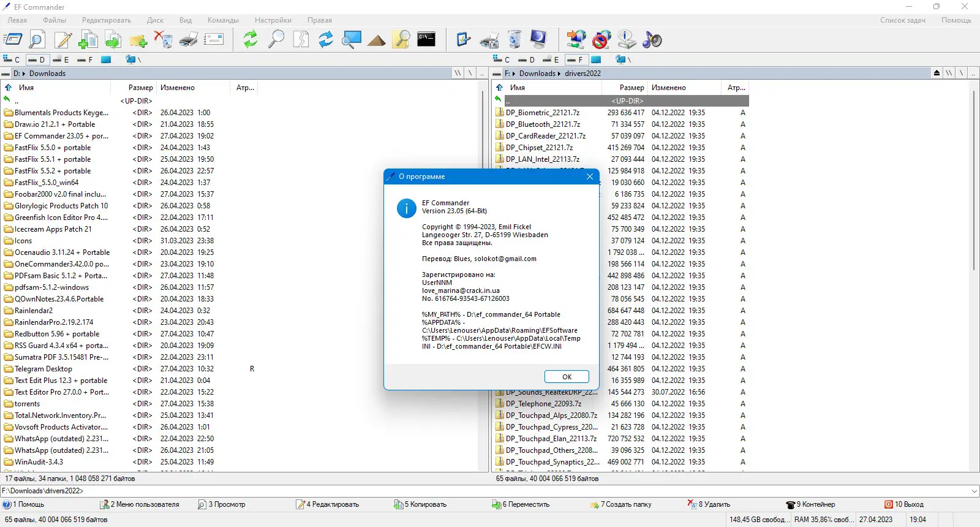The width and height of the screenshot is (980, 527).
Task: Click the checklist with checkmark toolbar icon
Action: click(464, 40)
